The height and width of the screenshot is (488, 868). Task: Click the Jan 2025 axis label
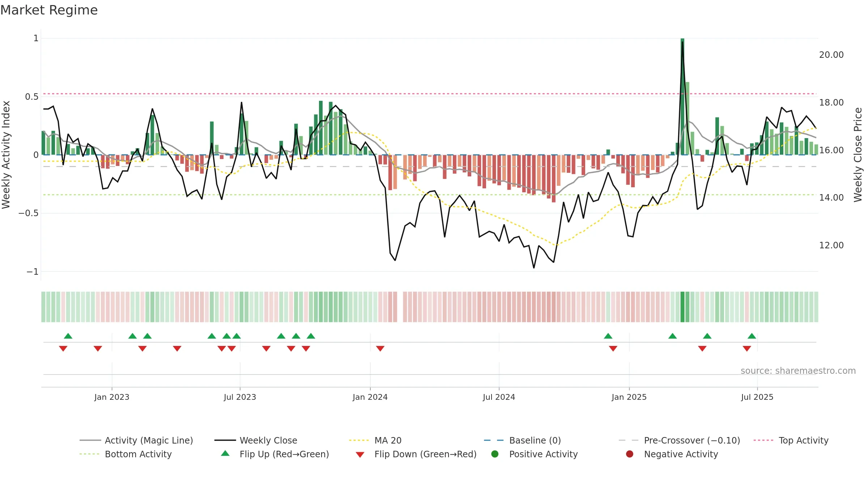click(x=629, y=397)
